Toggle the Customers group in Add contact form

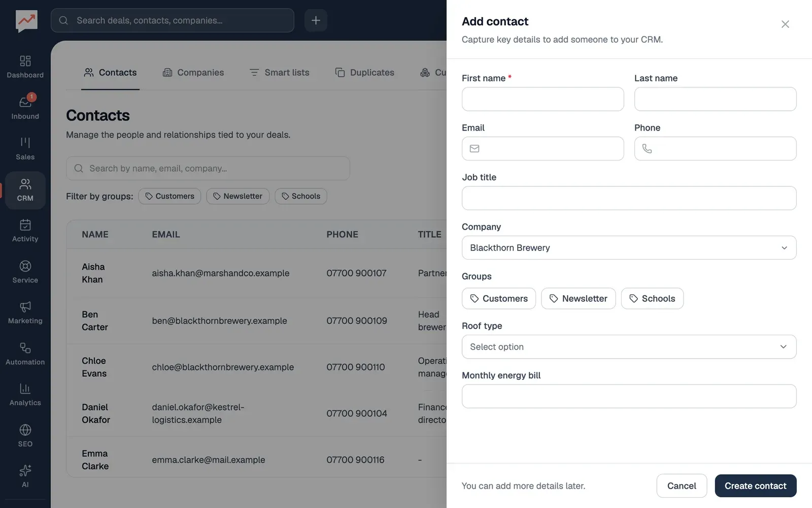pos(499,299)
